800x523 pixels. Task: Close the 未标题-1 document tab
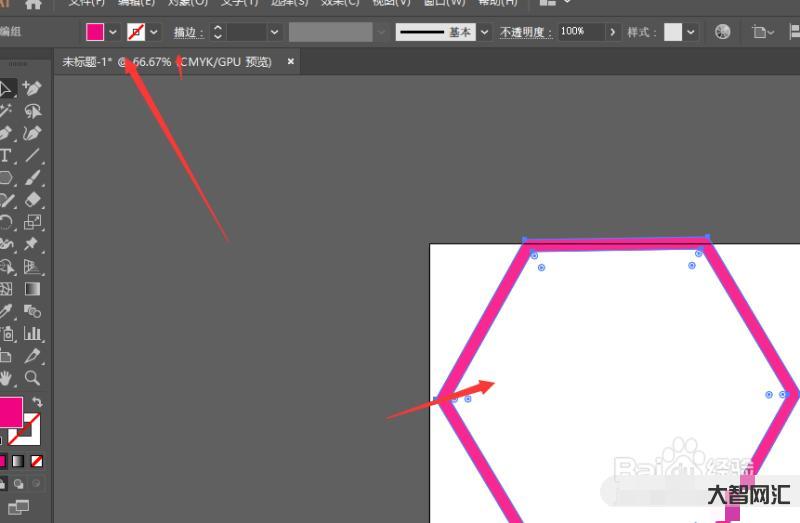click(291, 62)
